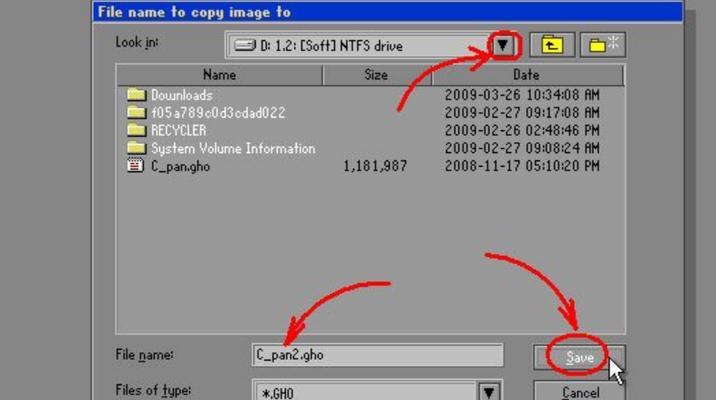Select the f05a789c0d3cdad022 folder name
716x400 pixels.
click(x=218, y=113)
